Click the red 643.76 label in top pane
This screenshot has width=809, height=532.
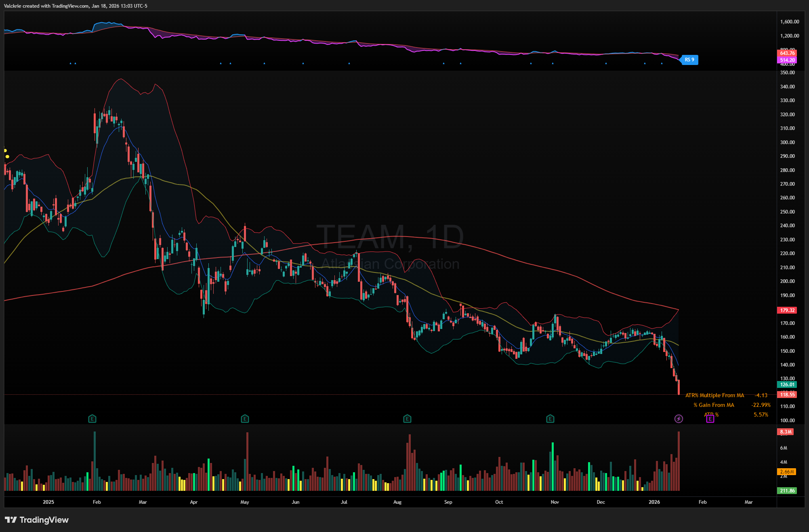[x=787, y=53]
